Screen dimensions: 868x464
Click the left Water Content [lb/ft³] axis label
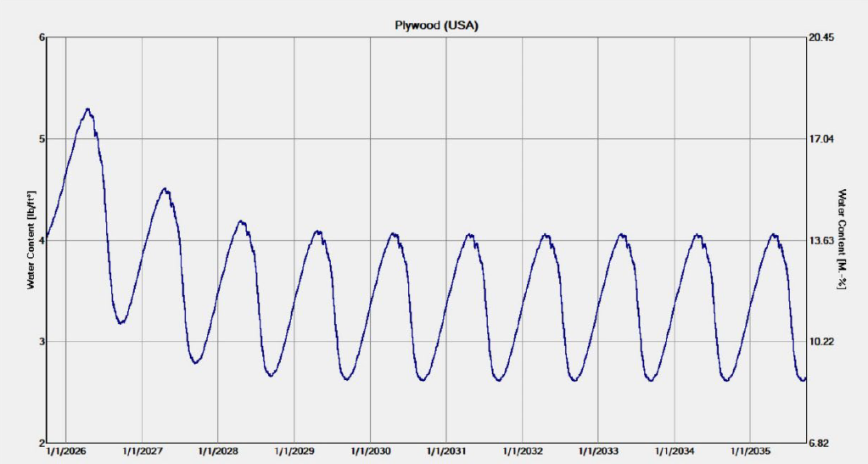[31, 240]
